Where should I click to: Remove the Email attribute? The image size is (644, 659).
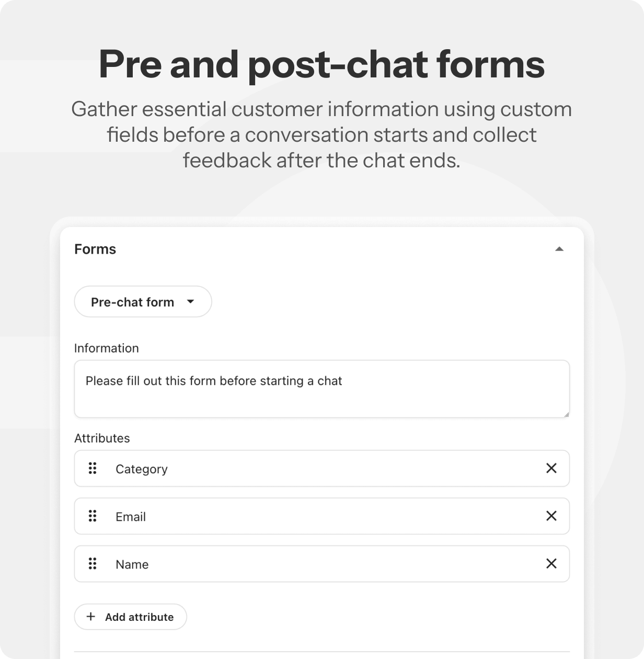click(551, 516)
